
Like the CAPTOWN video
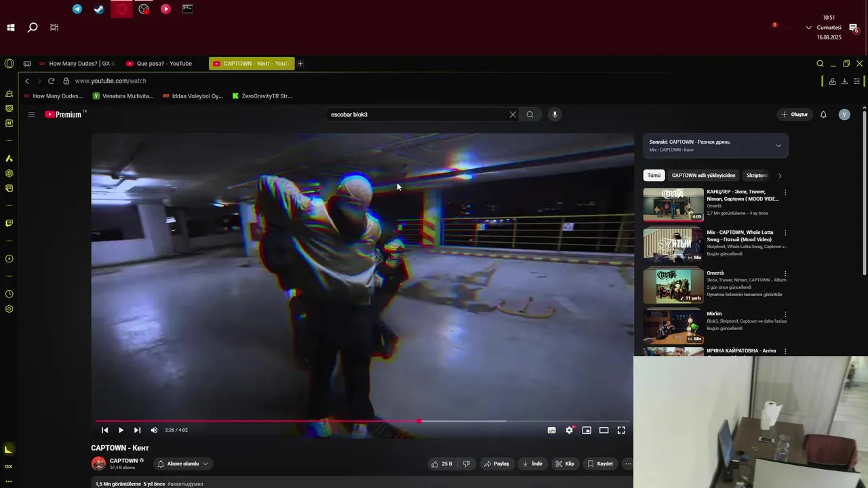(441, 464)
